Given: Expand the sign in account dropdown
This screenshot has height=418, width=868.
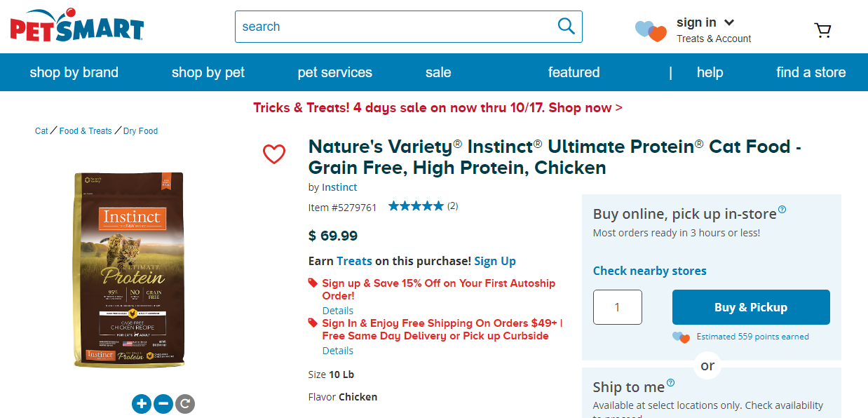Looking at the screenshot, I should (x=729, y=22).
